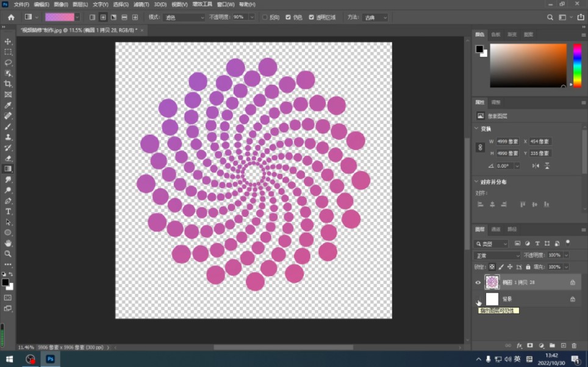Select the Hand tool
Screen dimensions: 588x367
[9, 243]
